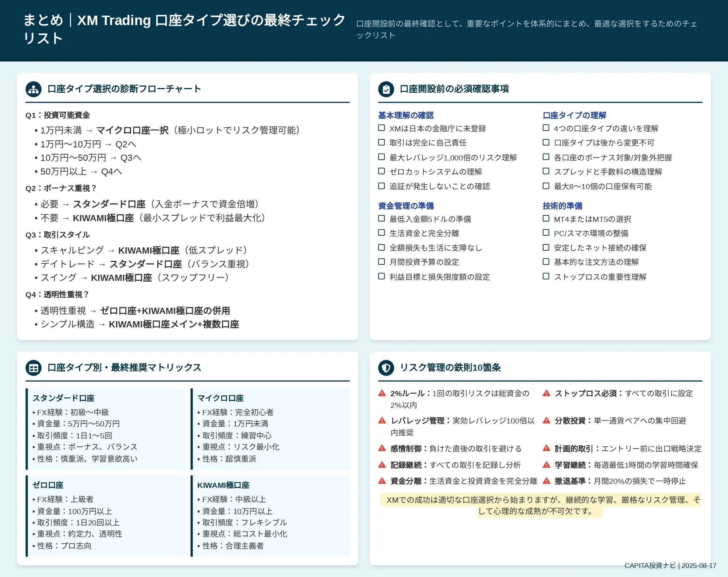728x577 pixels.
Task: Check 基本的な注文方法の理解 box
Action: click(x=546, y=262)
